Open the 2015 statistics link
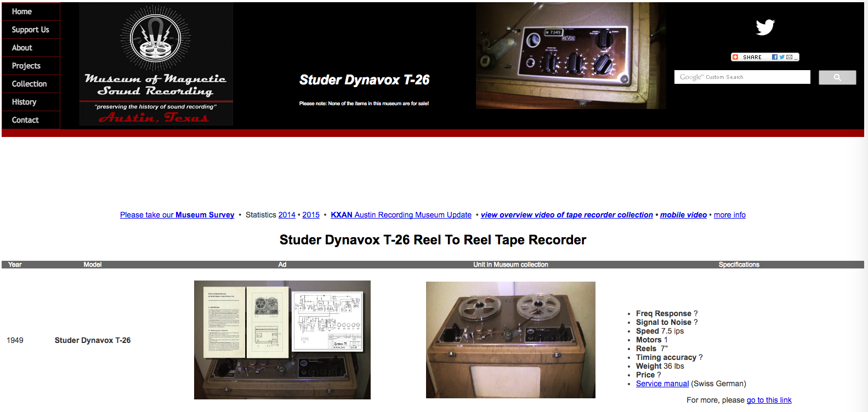868x412 pixels. [311, 215]
